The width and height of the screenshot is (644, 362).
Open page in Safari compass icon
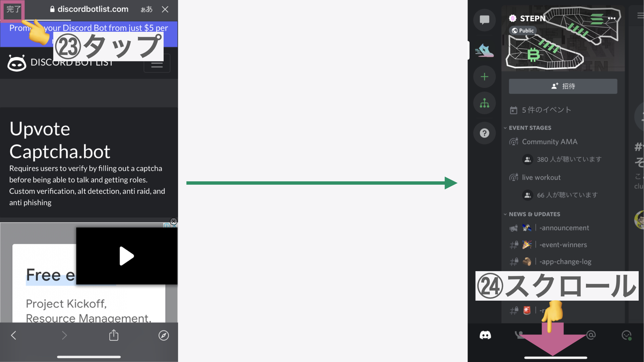[164, 335]
